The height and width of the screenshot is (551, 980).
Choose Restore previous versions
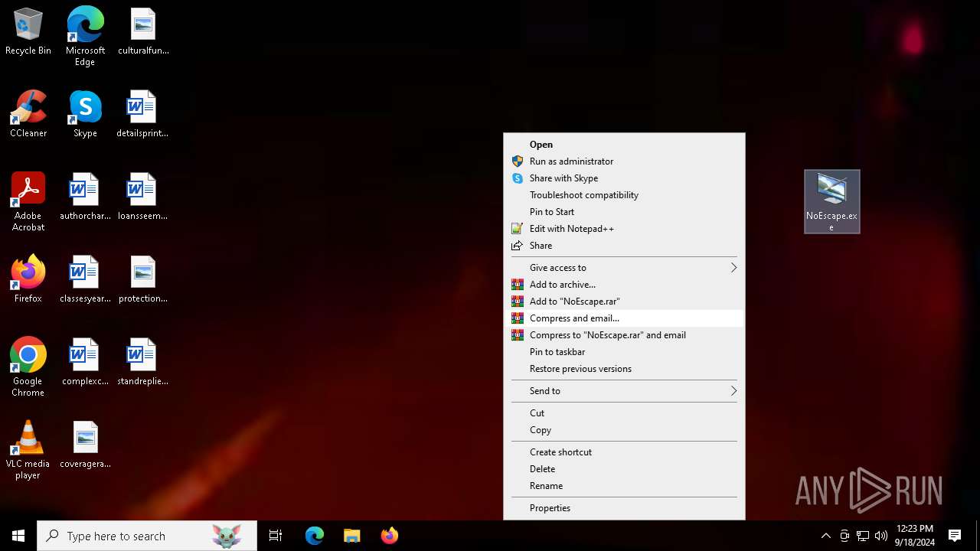tap(624, 369)
